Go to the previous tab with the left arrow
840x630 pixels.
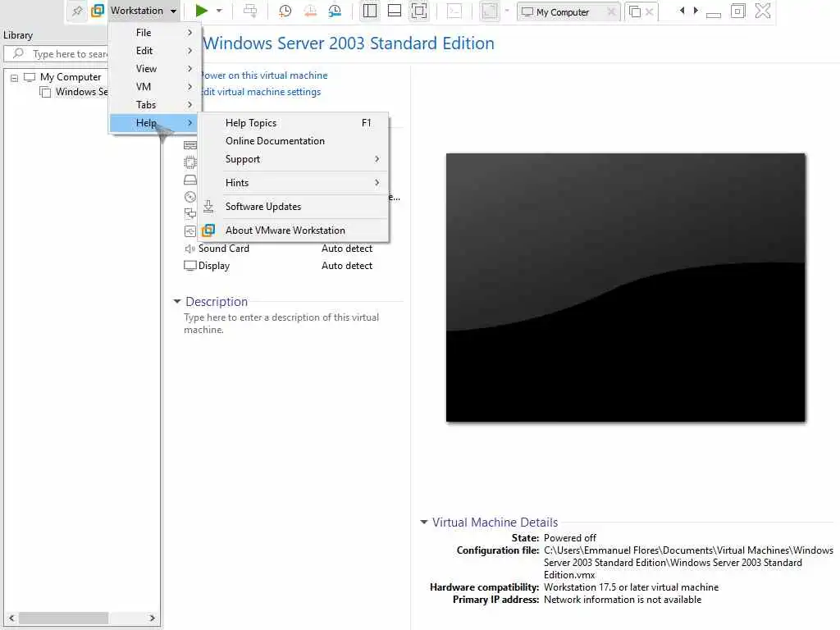[x=682, y=11]
